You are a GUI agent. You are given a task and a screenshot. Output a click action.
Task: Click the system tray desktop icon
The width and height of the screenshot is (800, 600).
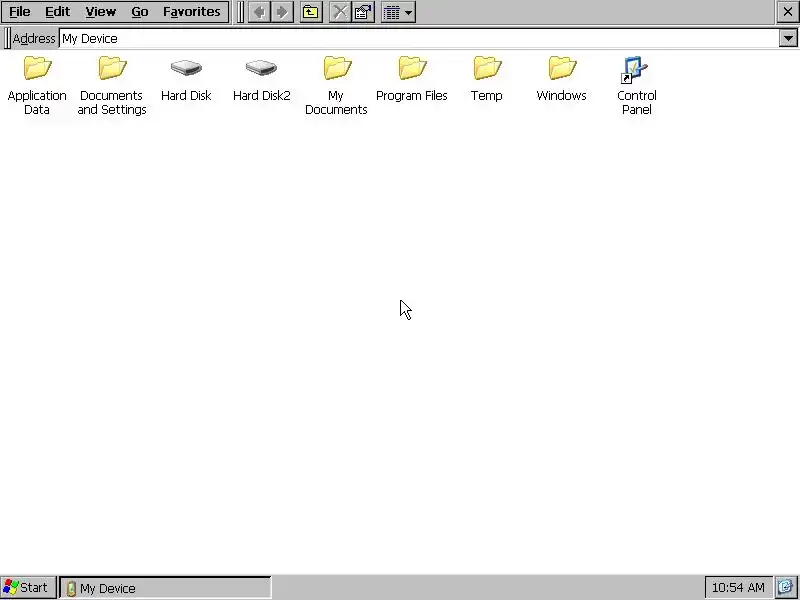(x=786, y=588)
